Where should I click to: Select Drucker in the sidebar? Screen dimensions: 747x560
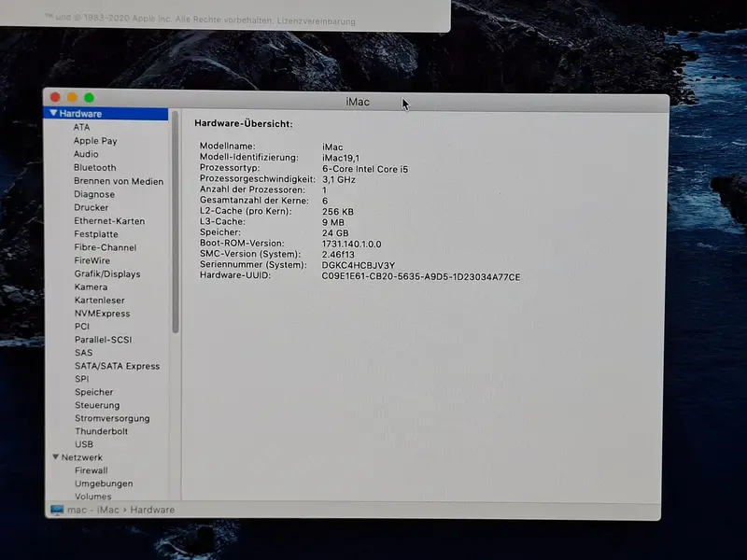point(91,207)
